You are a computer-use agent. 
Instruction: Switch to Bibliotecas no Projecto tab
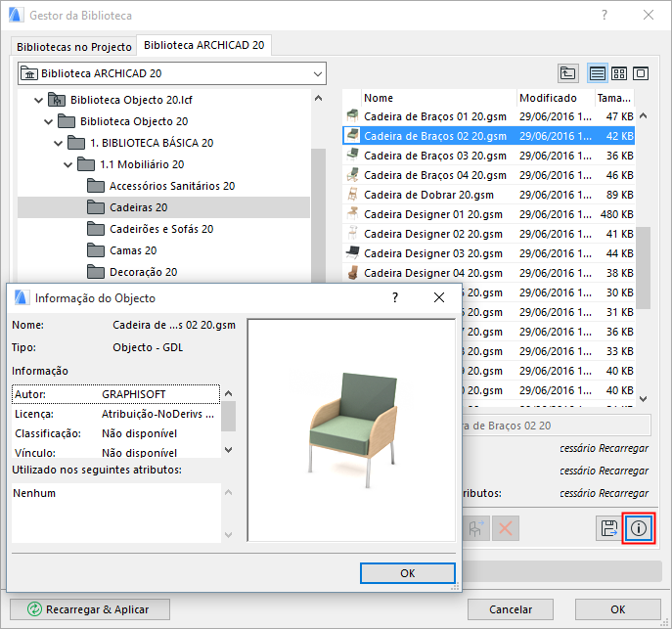[74, 47]
